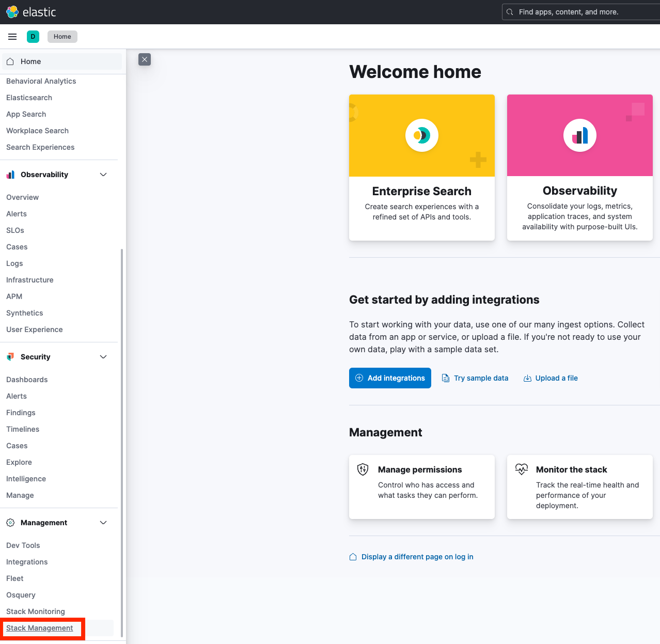This screenshot has height=644, width=660.
Task: Focus the Find apps, content search field
Action: 581,12
